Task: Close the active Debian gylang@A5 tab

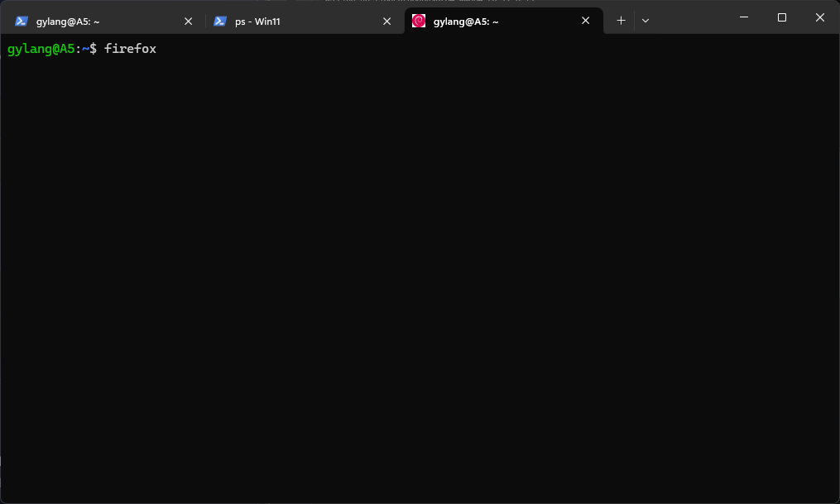Action: point(586,22)
